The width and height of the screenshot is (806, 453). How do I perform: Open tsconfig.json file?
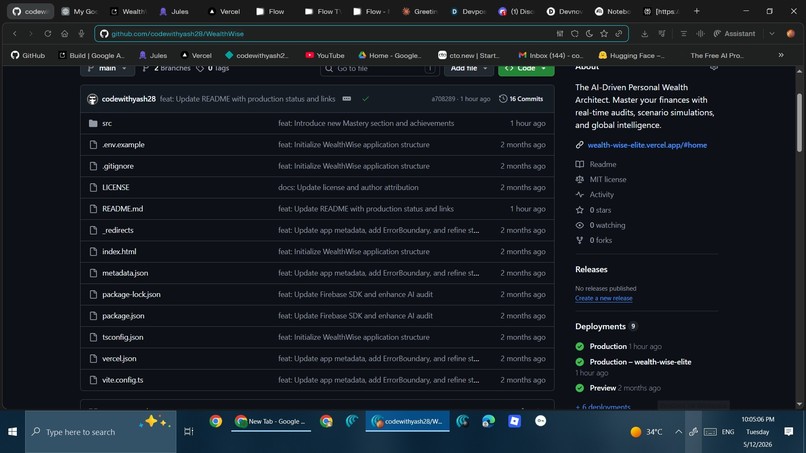(122, 337)
